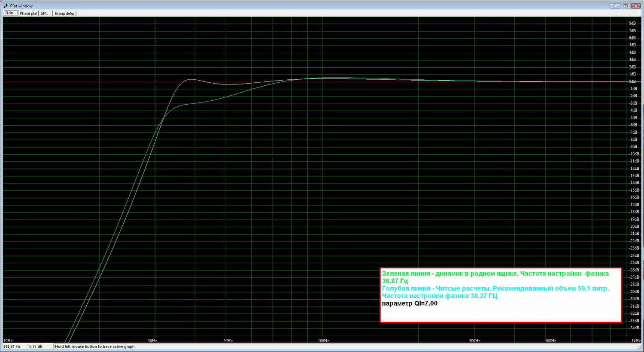Viewport: 644px width, 352px height.
Task: Click the "Plot window" title text
Action: [x=21, y=6]
